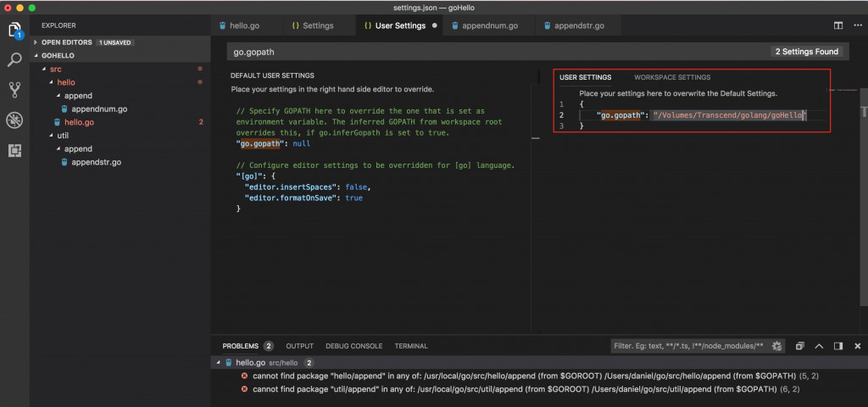Image resolution: width=868 pixels, height=407 pixels.
Task: Open the Source Control view
Action: (15, 90)
